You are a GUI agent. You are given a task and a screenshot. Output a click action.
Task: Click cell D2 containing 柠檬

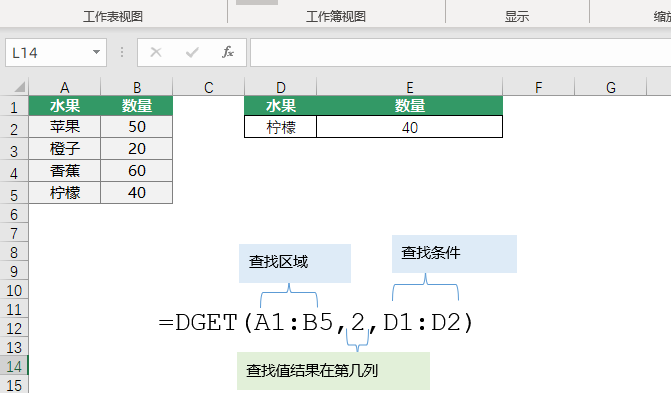click(281, 127)
